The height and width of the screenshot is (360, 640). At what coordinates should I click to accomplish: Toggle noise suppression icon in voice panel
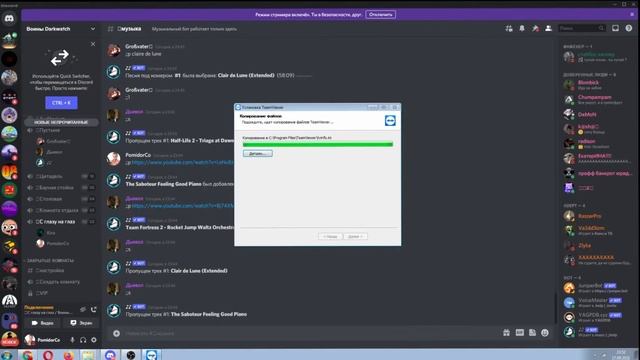[x=83, y=310]
